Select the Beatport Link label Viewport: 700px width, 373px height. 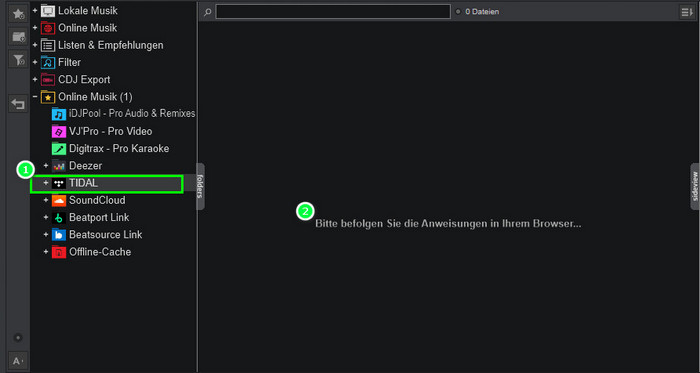(99, 217)
